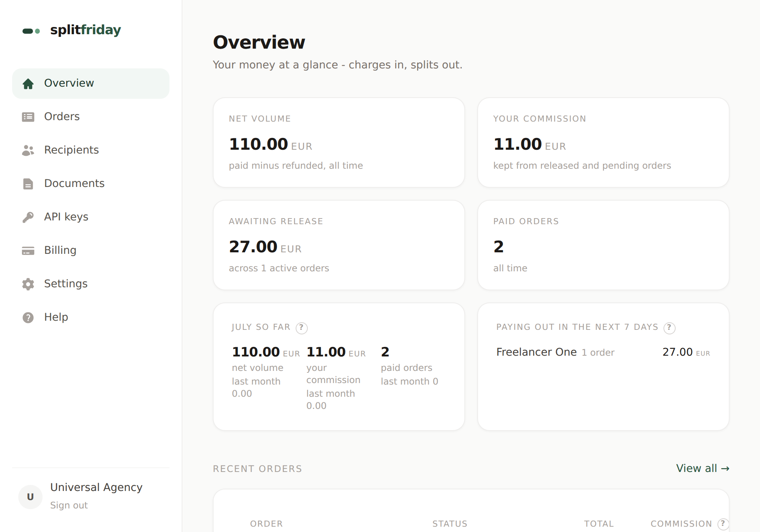The height and width of the screenshot is (532, 760).
Task: Select the Freelancer One payout row
Action: tap(603, 352)
